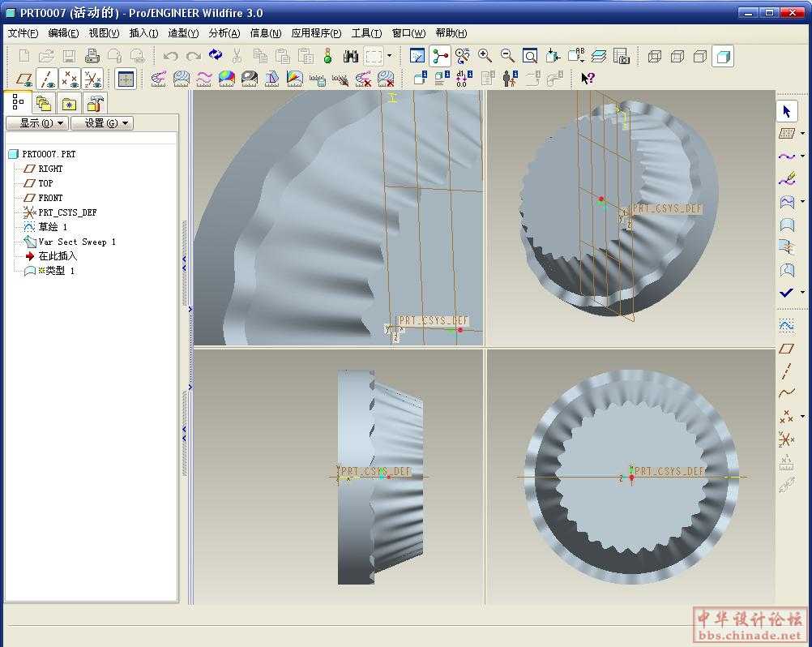This screenshot has width=812, height=647.
Task: Expand the active plane tool dropdown arrow
Action: pyautogui.click(x=802, y=134)
